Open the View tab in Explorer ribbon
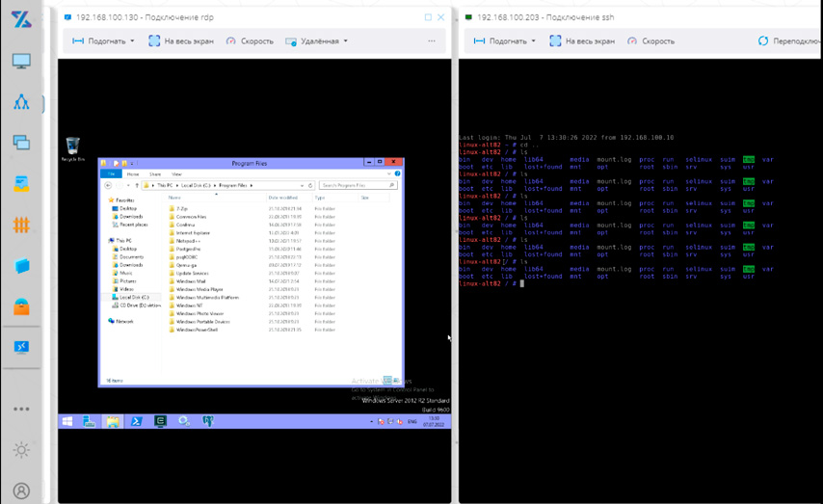 click(x=176, y=173)
